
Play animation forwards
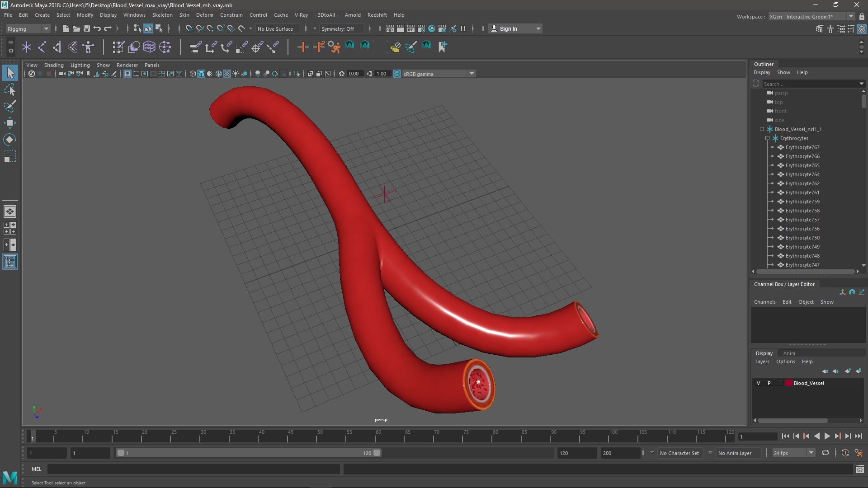(827, 436)
